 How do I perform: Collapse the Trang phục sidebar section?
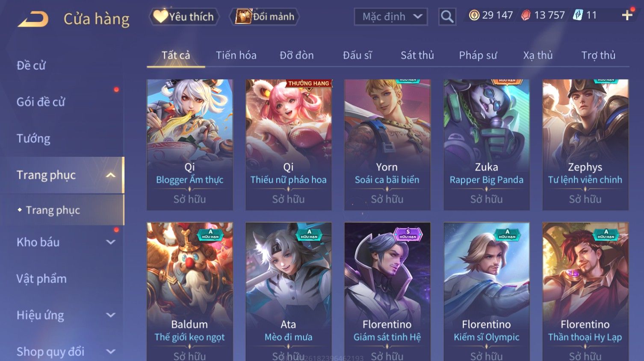111,175
